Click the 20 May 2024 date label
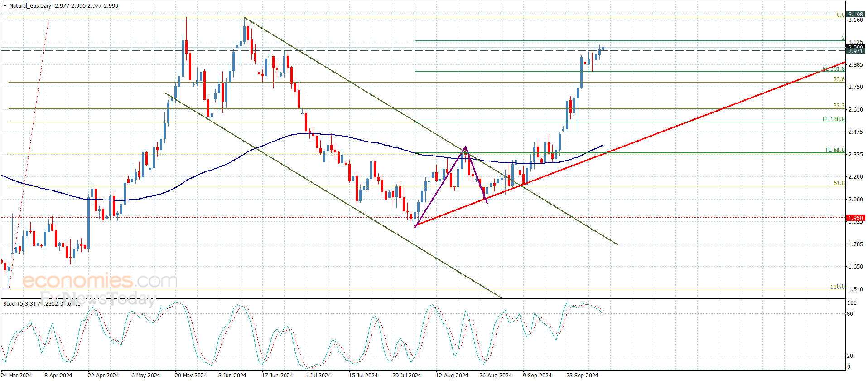 pos(191,375)
